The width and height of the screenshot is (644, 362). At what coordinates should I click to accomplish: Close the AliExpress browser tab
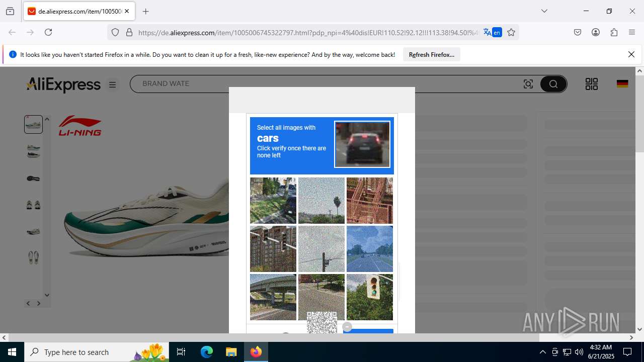[127, 11]
